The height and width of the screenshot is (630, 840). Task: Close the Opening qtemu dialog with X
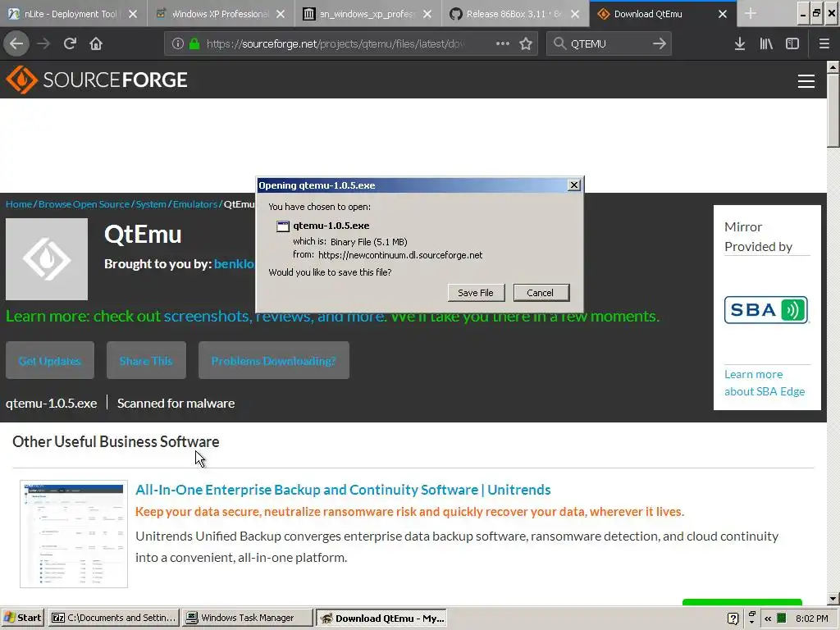(x=573, y=185)
